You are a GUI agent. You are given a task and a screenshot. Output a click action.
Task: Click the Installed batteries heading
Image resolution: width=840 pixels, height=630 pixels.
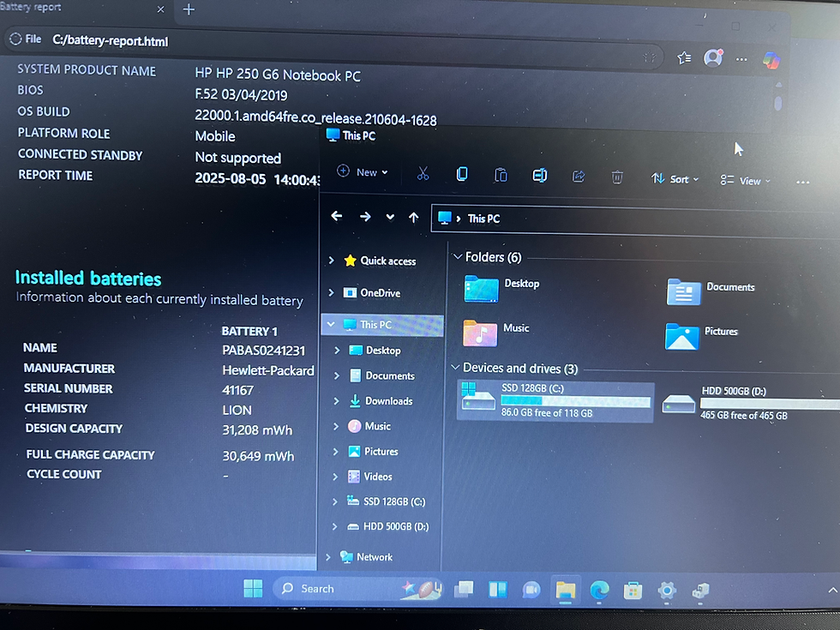point(87,278)
